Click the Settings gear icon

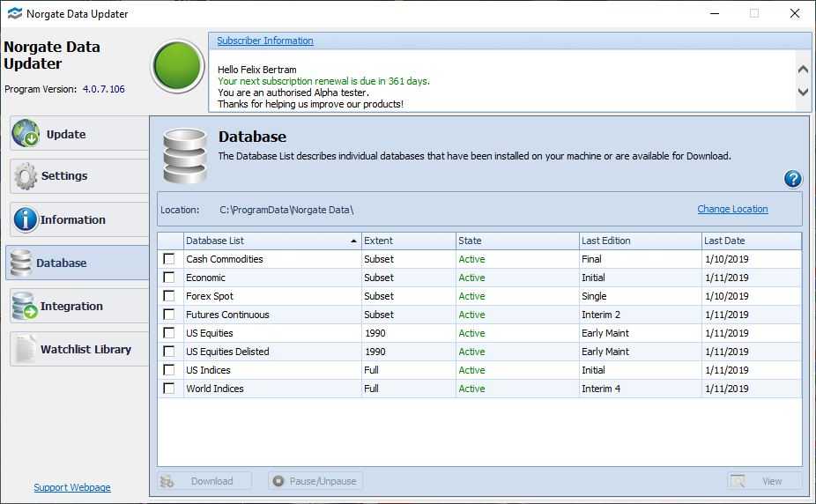(x=26, y=176)
